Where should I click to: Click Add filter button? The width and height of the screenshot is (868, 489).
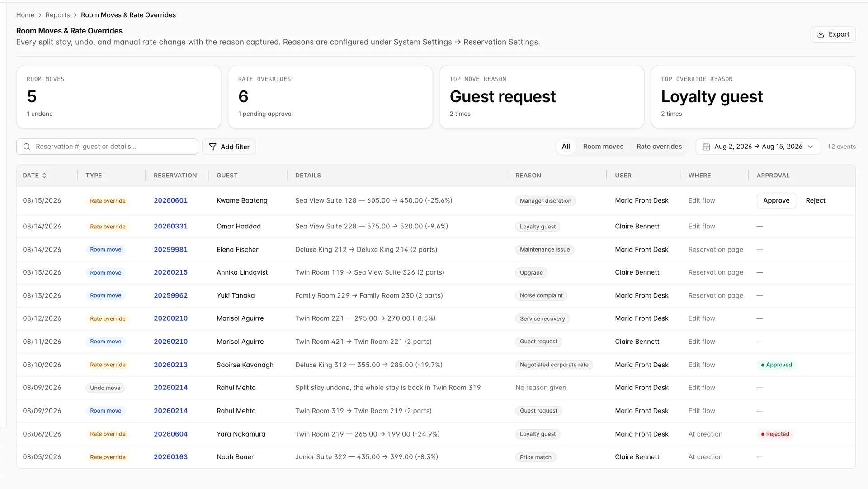coord(229,147)
